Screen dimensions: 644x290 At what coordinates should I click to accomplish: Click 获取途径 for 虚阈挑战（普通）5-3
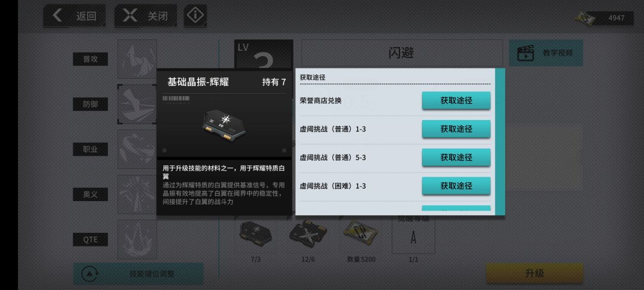(456, 158)
